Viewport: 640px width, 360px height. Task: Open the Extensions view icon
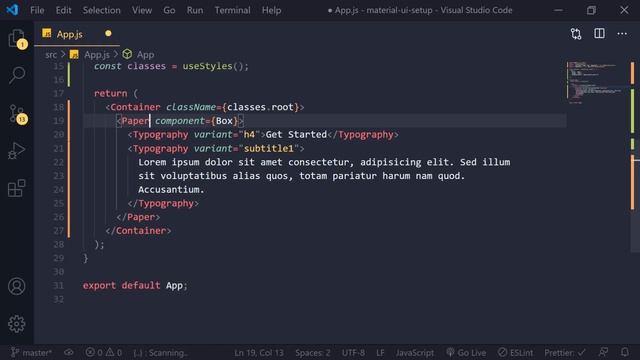[17, 188]
